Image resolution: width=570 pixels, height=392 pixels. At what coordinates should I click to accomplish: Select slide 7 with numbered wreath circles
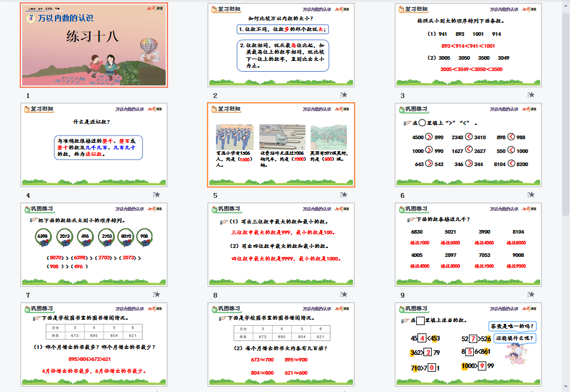94,245
